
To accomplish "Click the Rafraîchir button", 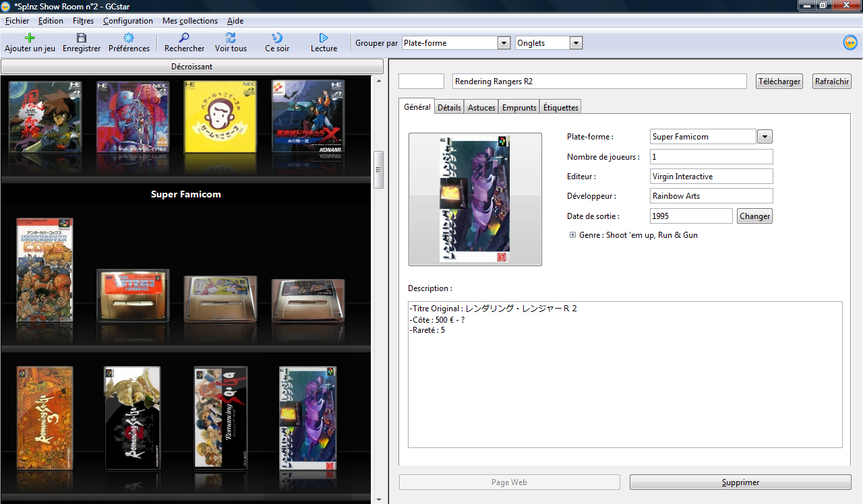I will pos(832,81).
